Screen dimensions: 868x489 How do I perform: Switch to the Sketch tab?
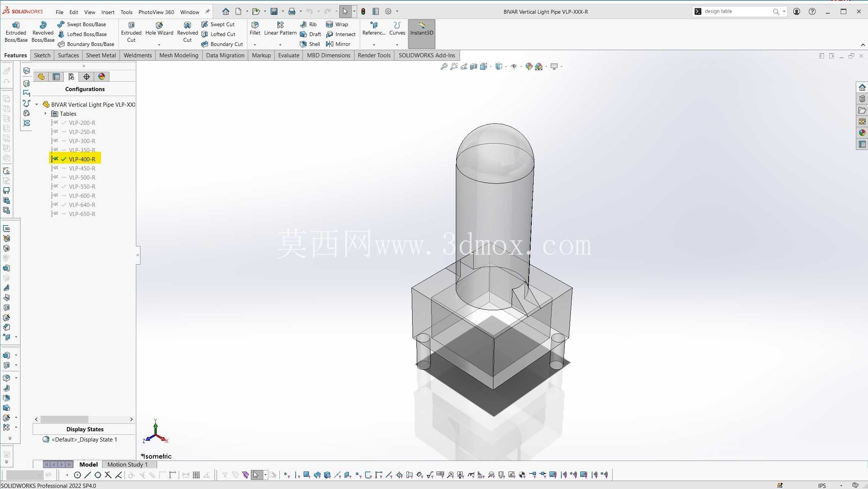pyautogui.click(x=42, y=55)
